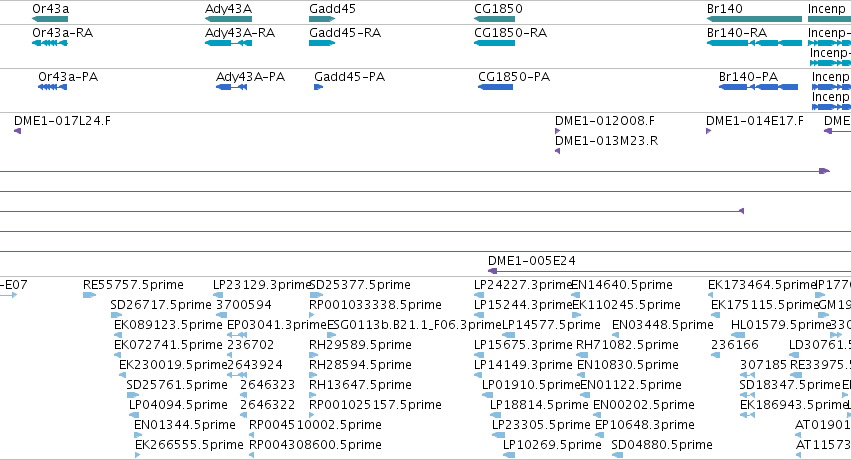Image resolution: width=851 pixels, height=460 pixels.
Task: Select the CG1850-RA transcript glyph
Action: click(494, 43)
